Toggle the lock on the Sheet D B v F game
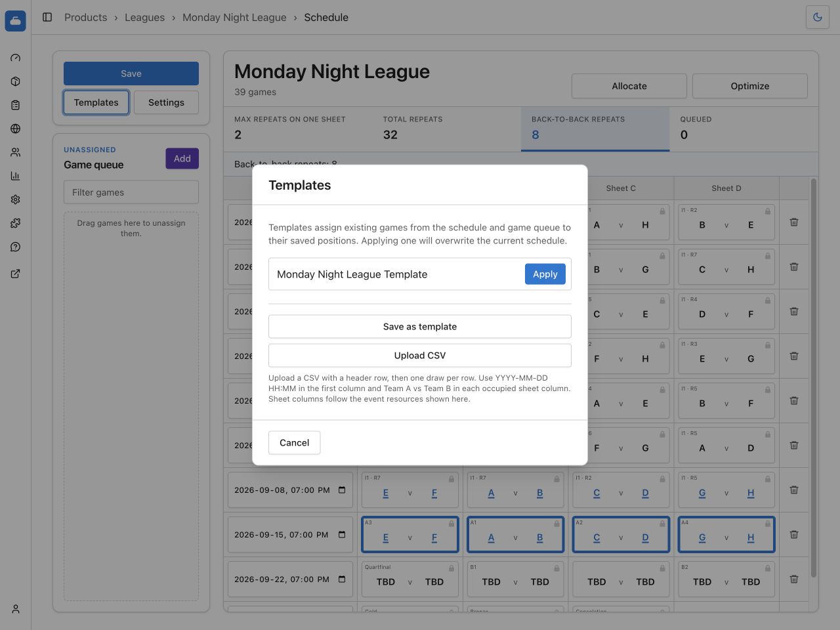Screen dimensions: 840x630 [768, 390]
